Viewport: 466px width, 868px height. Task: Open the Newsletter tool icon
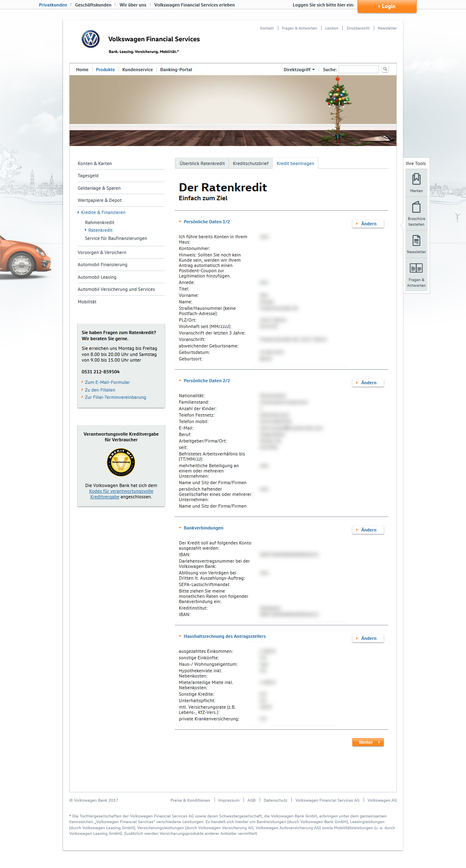click(x=416, y=244)
